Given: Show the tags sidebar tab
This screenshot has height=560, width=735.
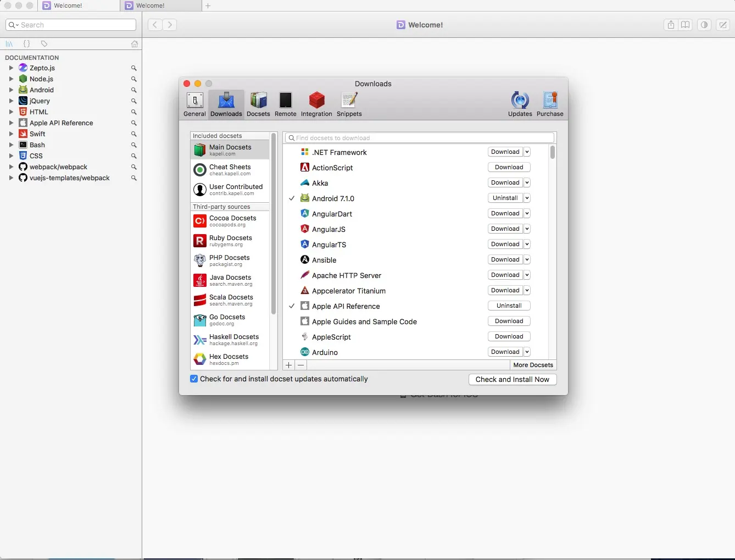Looking at the screenshot, I should point(44,44).
